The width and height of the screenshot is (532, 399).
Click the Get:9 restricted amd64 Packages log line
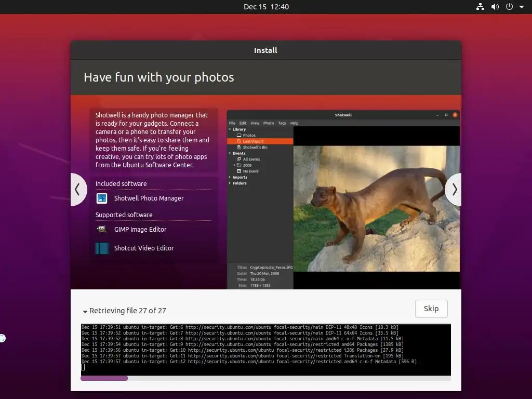coord(243,344)
